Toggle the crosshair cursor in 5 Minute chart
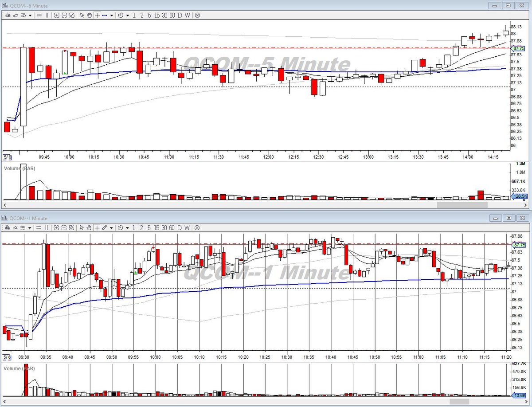The width and height of the screenshot is (532, 407). (x=97, y=15)
